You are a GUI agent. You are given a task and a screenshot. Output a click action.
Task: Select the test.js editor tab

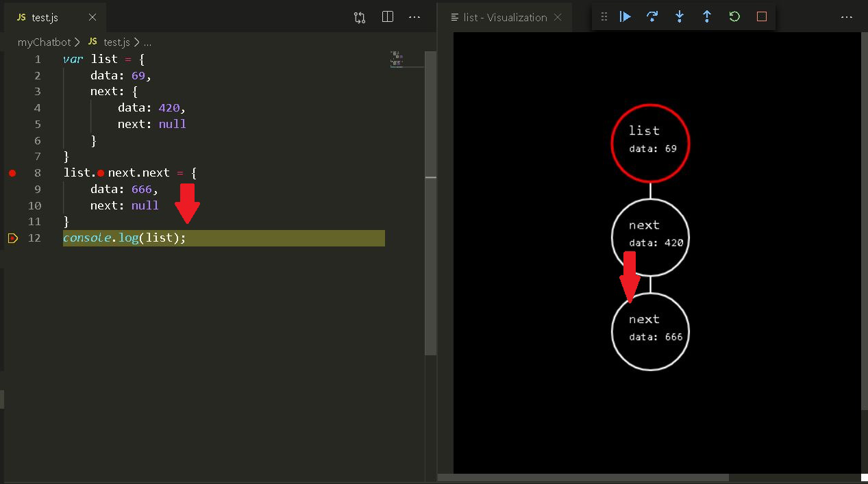pyautogui.click(x=54, y=17)
